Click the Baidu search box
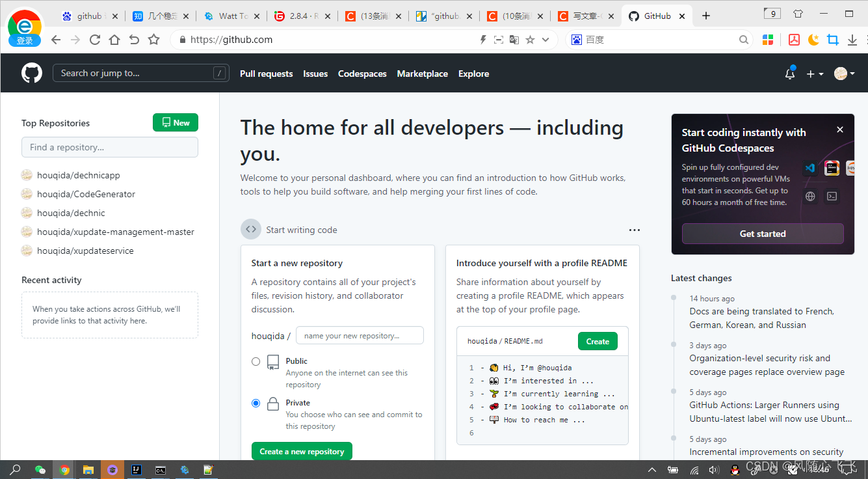This screenshot has height=479, width=868. click(x=660, y=40)
